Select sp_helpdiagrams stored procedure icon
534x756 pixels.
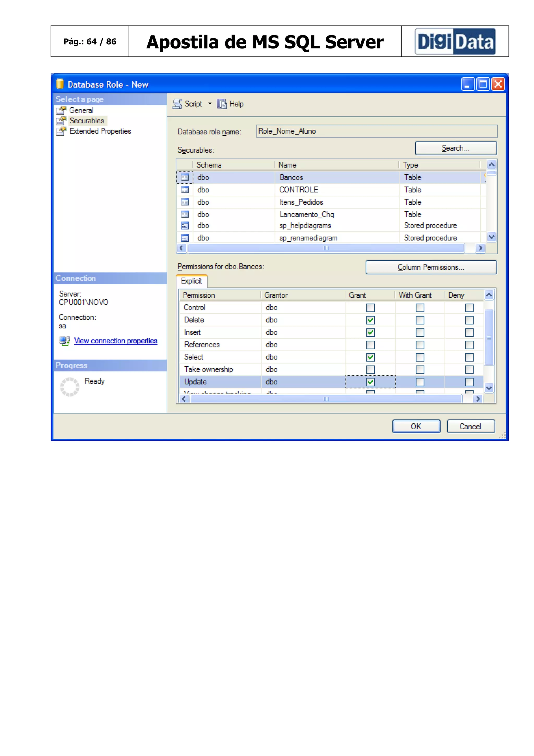tap(185, 226)
